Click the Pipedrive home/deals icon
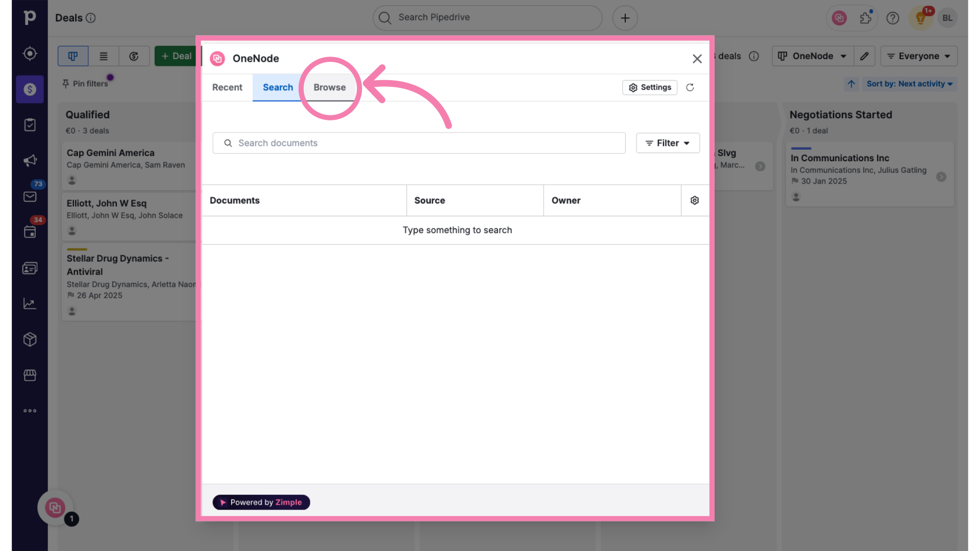 pyautogui.click(x=30, y=17)
